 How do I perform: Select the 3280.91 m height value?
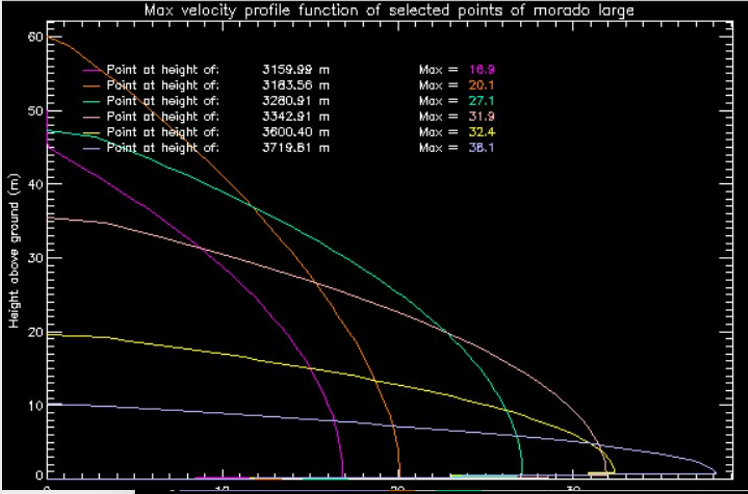tap(297, 101)
